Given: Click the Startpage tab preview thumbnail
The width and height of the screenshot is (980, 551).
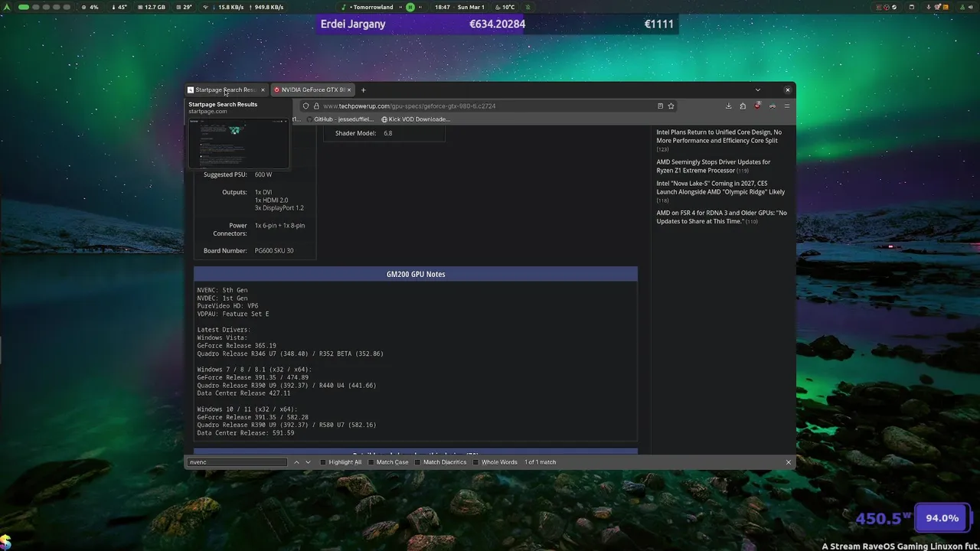Looking at the screenshot, I should pos(239,143).
